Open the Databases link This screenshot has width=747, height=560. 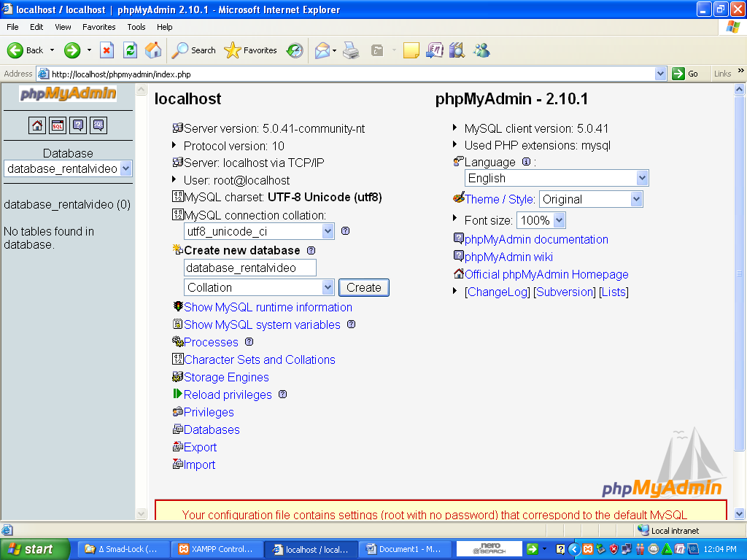click(212, 430)
